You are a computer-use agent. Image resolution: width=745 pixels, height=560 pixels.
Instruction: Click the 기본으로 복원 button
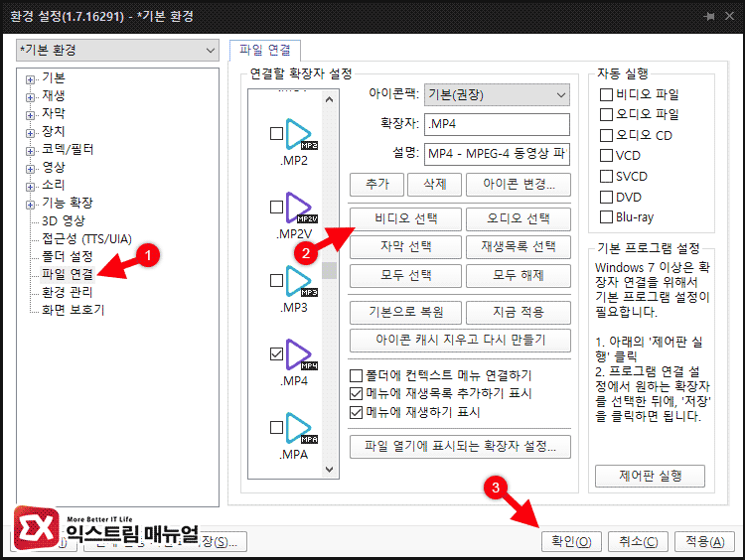(405, 313)
